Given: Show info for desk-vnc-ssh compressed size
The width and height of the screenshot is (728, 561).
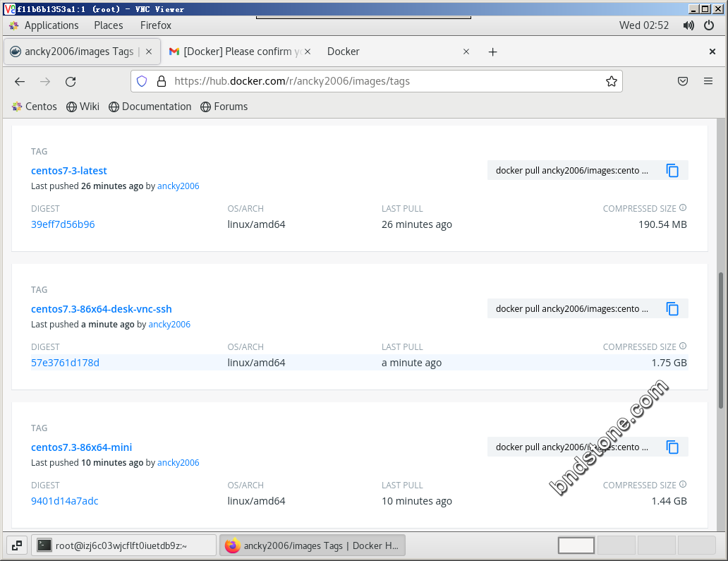Looking at the screenshot, I should point(683,346).
